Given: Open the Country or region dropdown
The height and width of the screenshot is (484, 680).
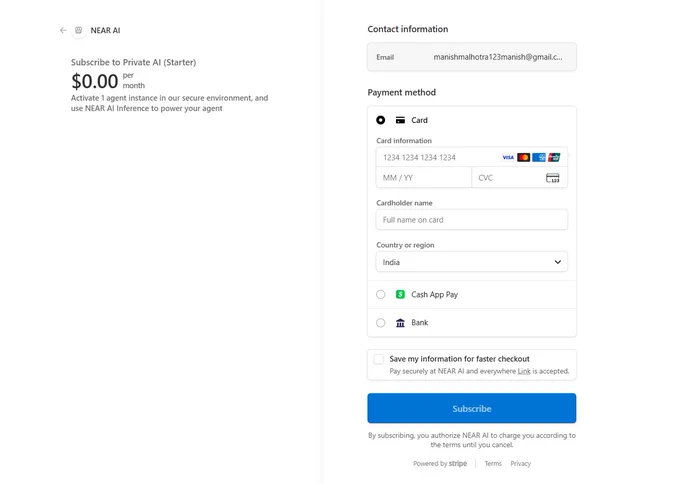Looking at the screenshot, I should click(472, 262).
